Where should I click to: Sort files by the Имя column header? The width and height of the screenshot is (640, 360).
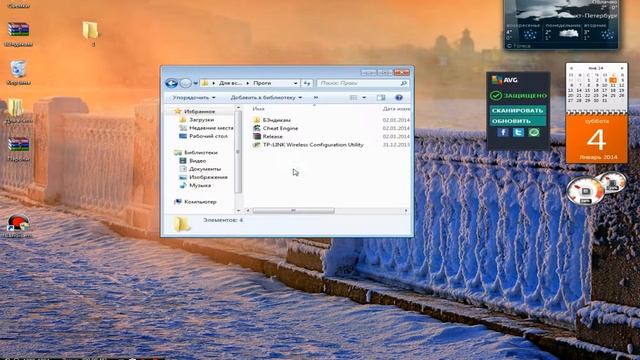click(258, 109)
